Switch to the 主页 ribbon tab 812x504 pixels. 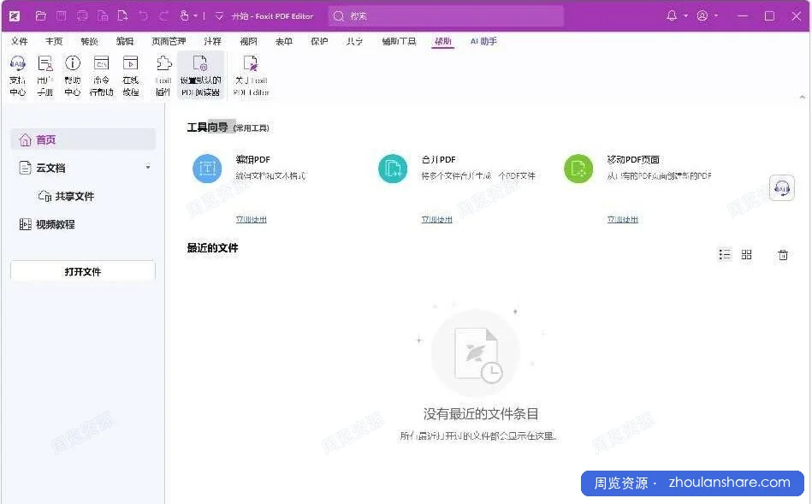click(54, 41)
